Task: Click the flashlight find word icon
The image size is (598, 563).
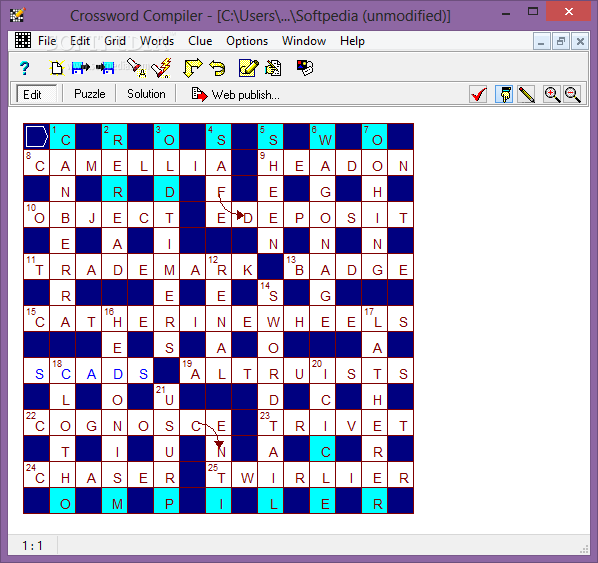Action: pyautogui.click(x=136, y=68)
